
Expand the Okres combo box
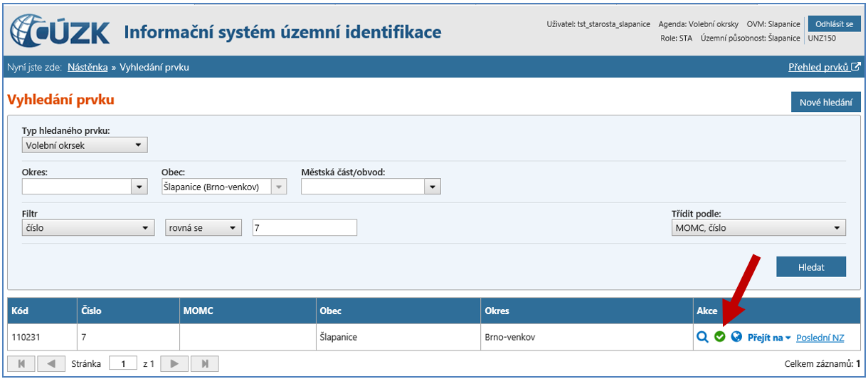(x=139, y=187)
